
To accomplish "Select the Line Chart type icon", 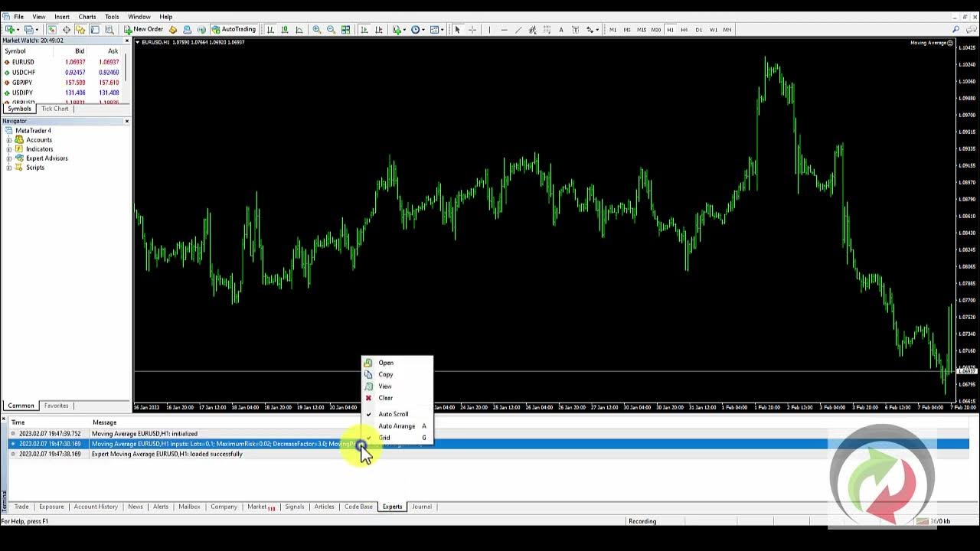I will (299, 30).
